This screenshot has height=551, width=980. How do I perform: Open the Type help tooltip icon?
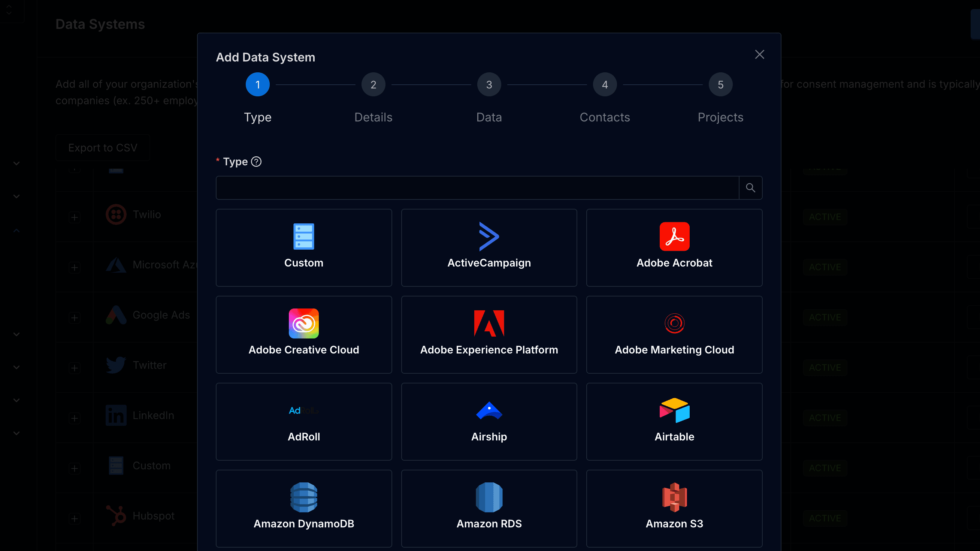point(256,162)
